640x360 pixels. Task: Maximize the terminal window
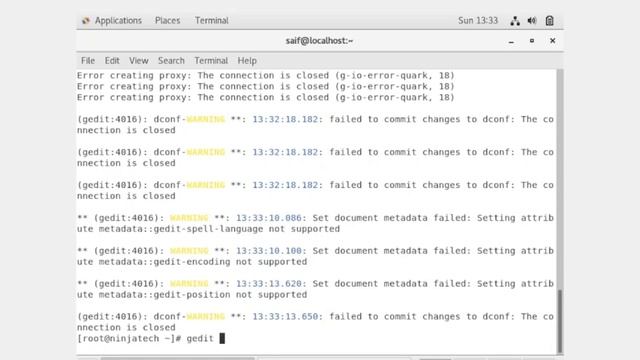[532, 41]
